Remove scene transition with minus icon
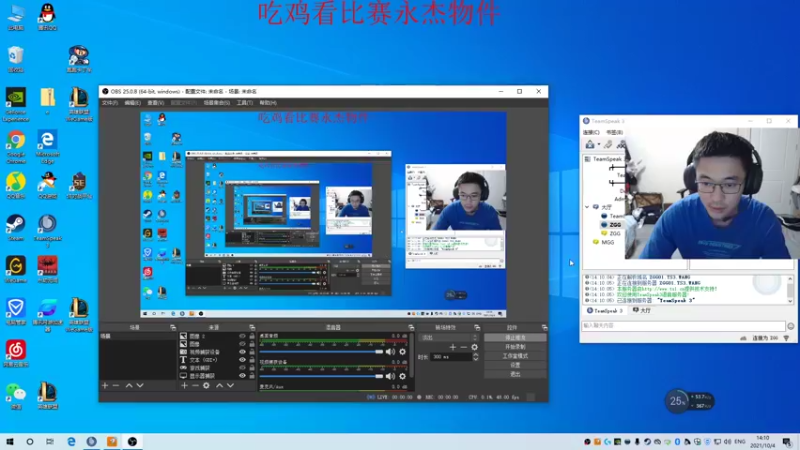 pos(463,347)
